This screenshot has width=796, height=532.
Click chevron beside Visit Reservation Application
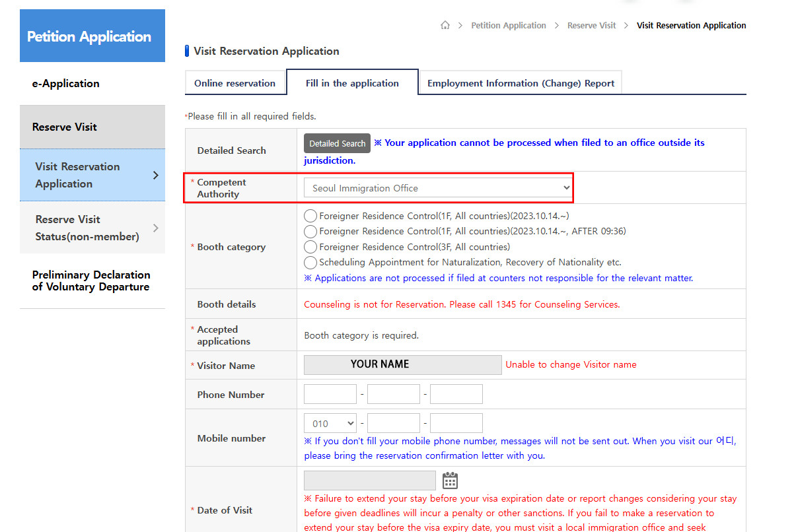coord(156,175)
